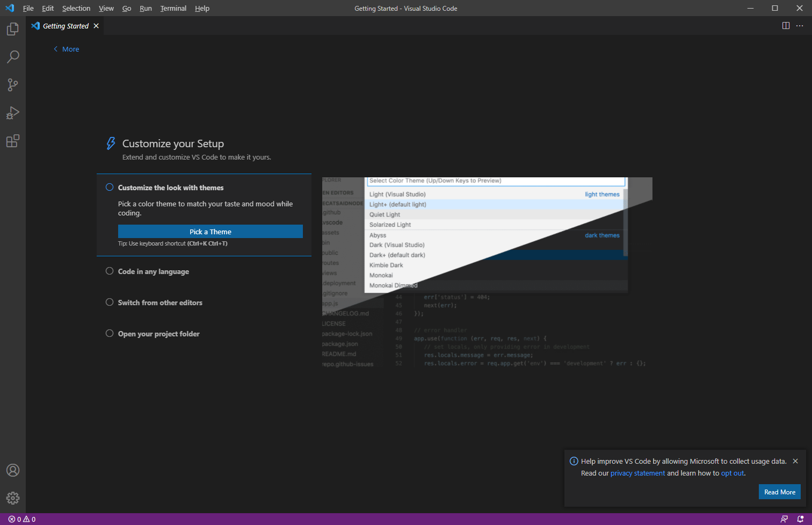Mark 'Code in any language' step circle

(110, 271)
